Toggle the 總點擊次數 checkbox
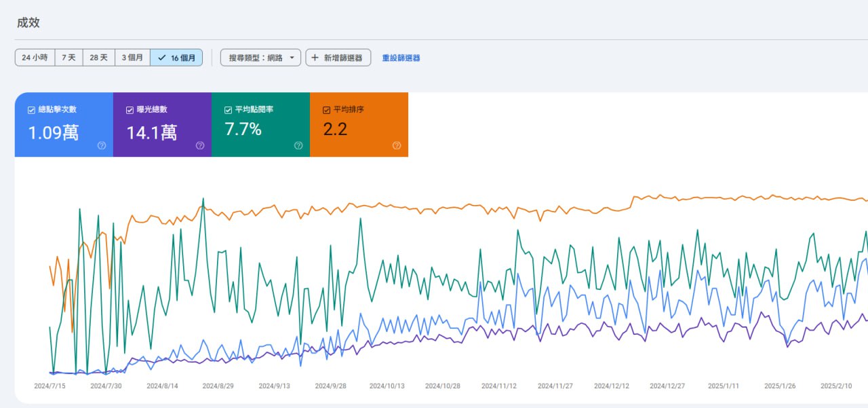The image size is (868, 408). pyautogui.click(x=31, y=110)
